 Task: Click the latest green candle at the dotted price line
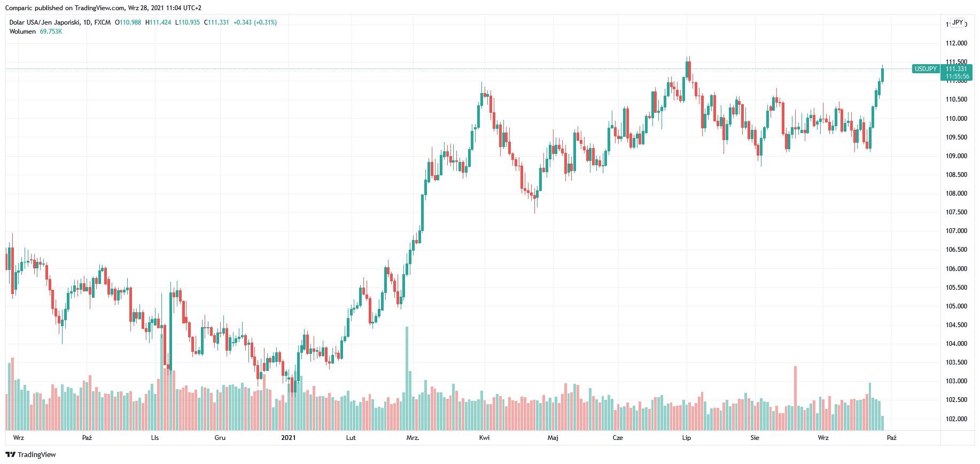point(882,75)
